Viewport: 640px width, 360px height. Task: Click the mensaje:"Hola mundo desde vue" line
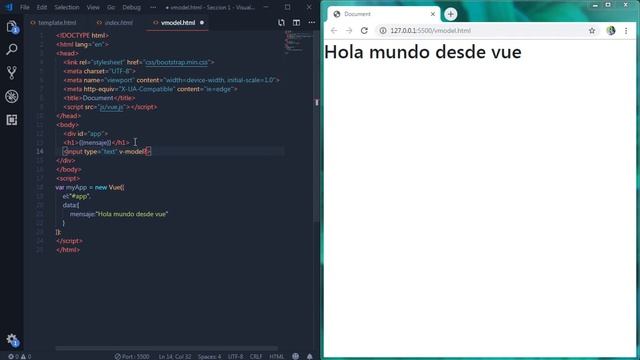119,214
